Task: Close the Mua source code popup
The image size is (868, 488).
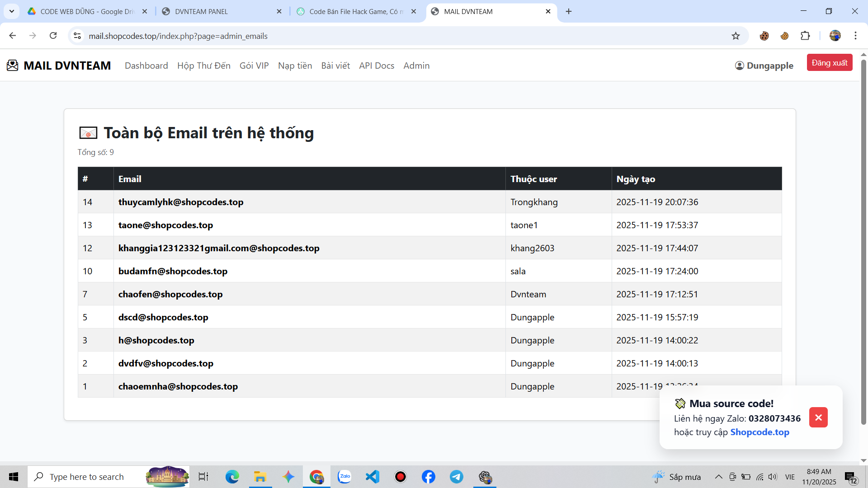Action: pos(818,418)
